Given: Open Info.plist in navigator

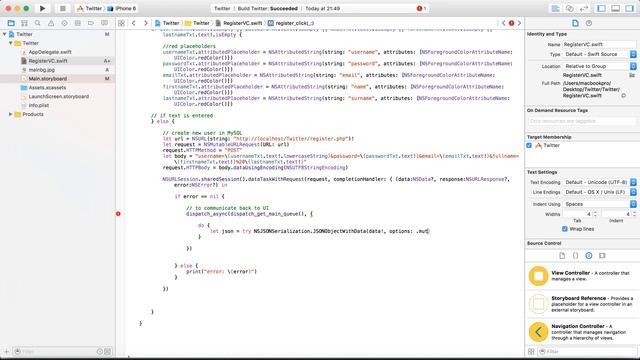Looking at the screenshot, I should pyautogui.click(x=39, y=105).
